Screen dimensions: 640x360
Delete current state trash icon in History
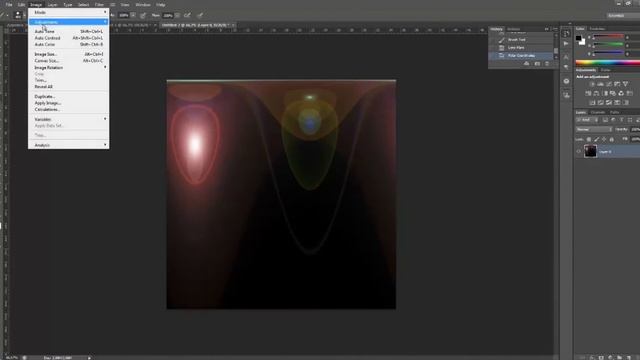(547, 64)
